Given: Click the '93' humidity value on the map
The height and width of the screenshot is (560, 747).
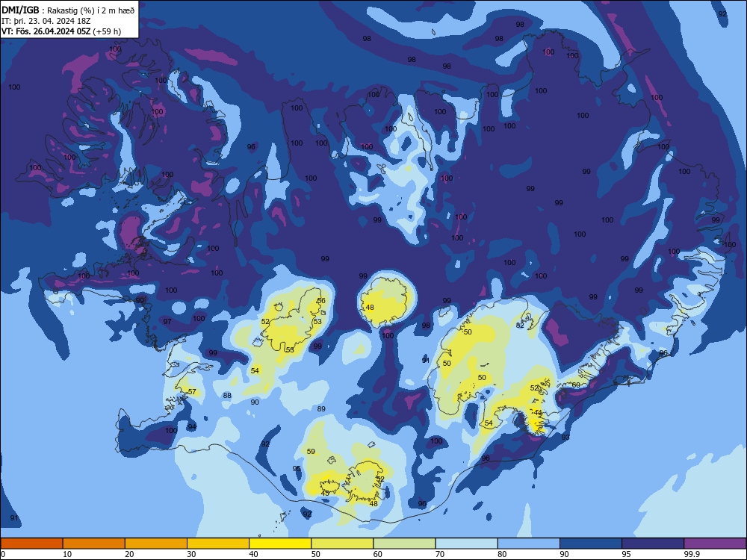Looking at the screenshot, I should click(x=565, y=437).
